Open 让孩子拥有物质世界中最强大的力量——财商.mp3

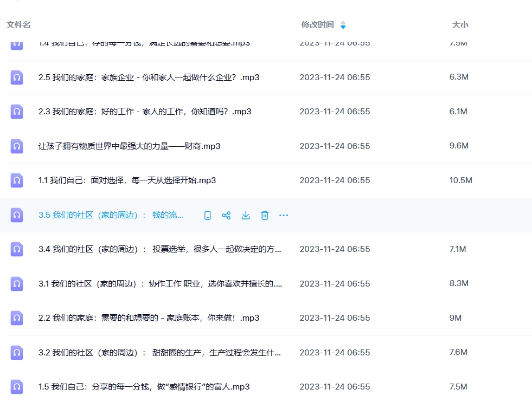click(129, 146)
